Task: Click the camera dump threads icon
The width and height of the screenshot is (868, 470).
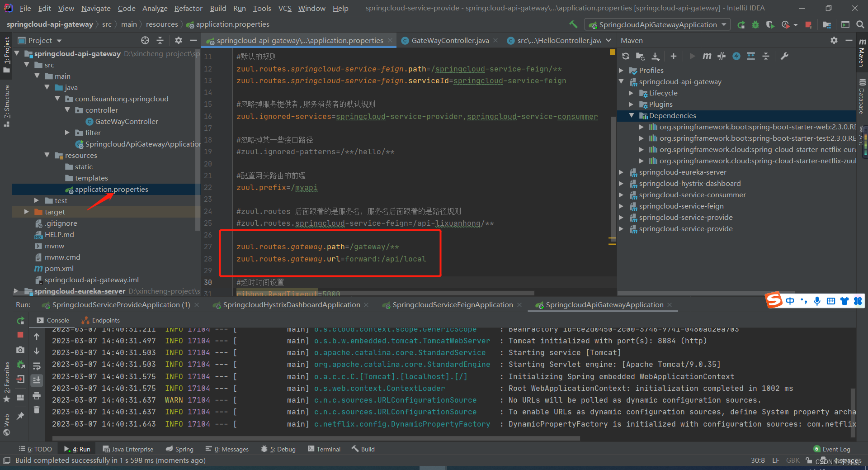Action: click(x=20, y=350)
